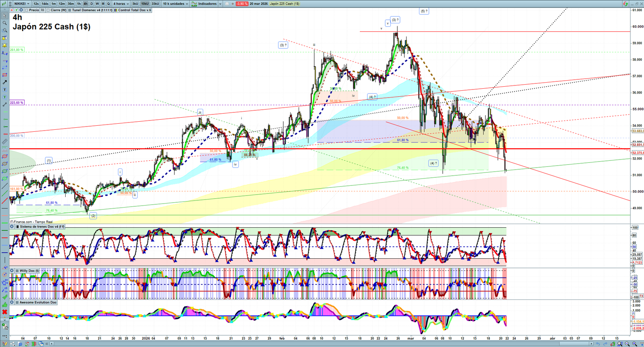Screen dimensions: 644x347
Task: Select the circled T label tool
Action: [x=5, y=97]
